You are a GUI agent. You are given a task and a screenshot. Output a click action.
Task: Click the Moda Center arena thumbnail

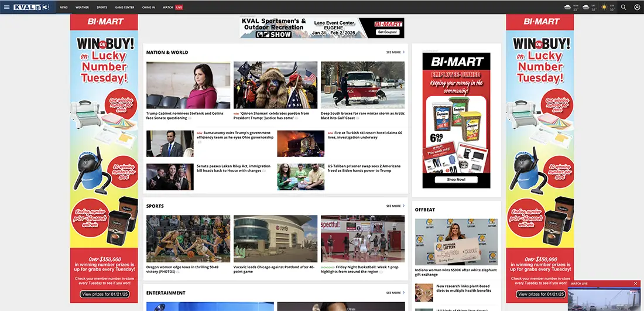pyautogui.click(x=276, y=239)
